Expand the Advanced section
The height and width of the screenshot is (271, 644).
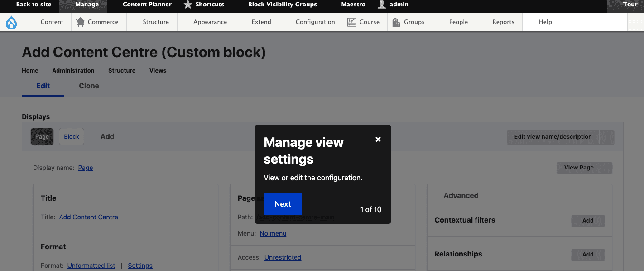click(461, 196)
